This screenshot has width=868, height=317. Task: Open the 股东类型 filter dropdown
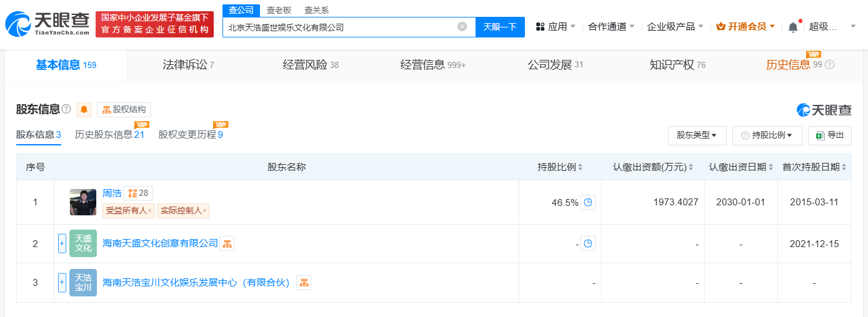(x=697, y=135)
